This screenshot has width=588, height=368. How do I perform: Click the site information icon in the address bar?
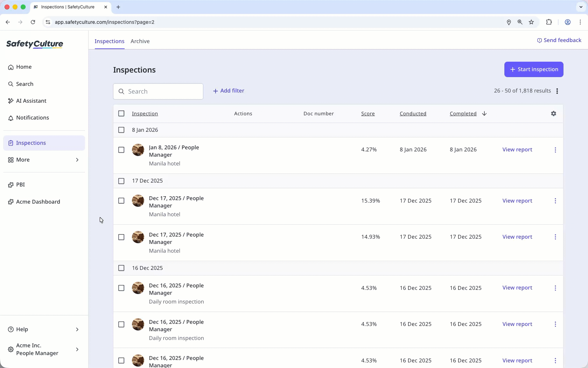pyautogui.click(x=48, y=22)
